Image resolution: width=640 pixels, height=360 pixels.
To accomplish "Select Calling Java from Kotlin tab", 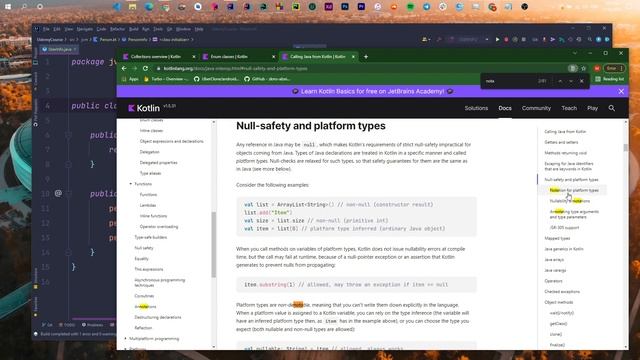I will click(318, 57).
